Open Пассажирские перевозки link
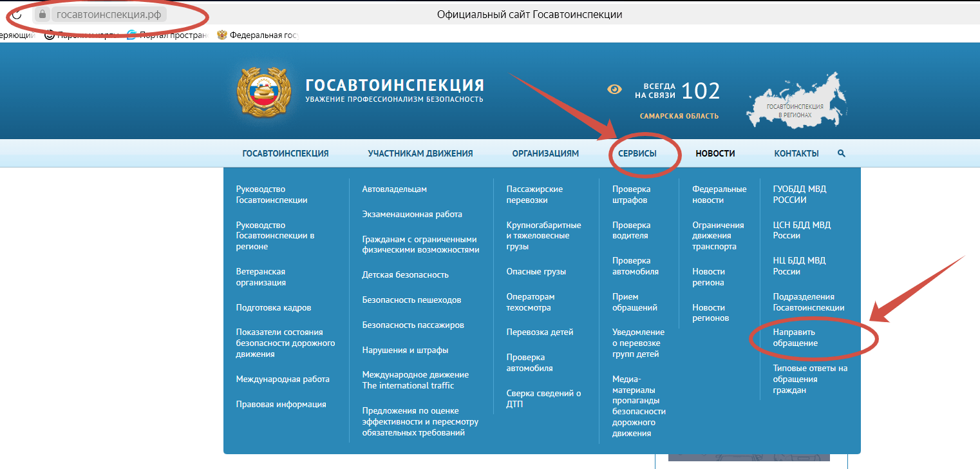980x469 pixels. tap(534, 195)
